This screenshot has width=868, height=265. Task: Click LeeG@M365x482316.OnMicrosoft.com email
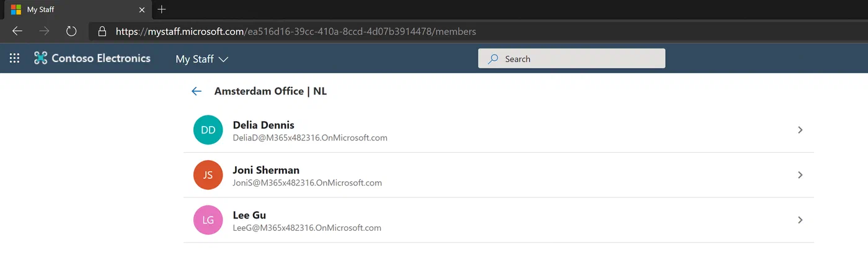[307, 228]
